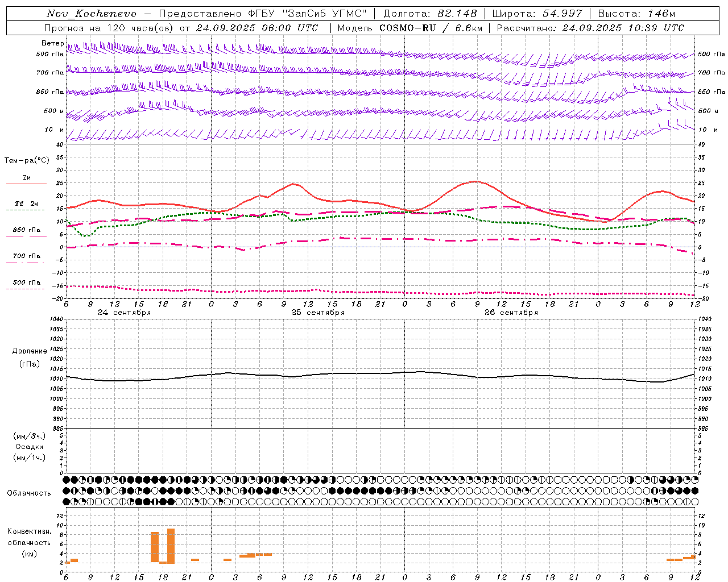Click the 25 сентября date label

tap(318, 313)
